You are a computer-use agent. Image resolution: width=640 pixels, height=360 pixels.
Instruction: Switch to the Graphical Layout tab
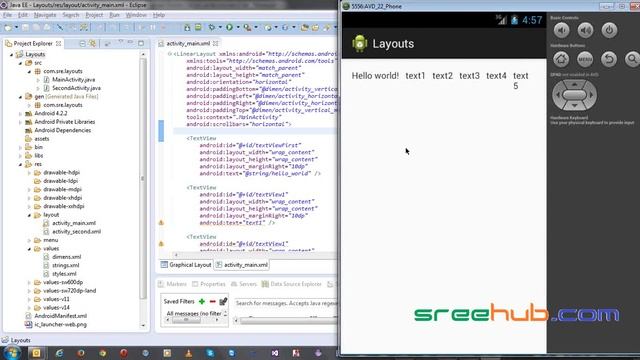pos(186,265)
